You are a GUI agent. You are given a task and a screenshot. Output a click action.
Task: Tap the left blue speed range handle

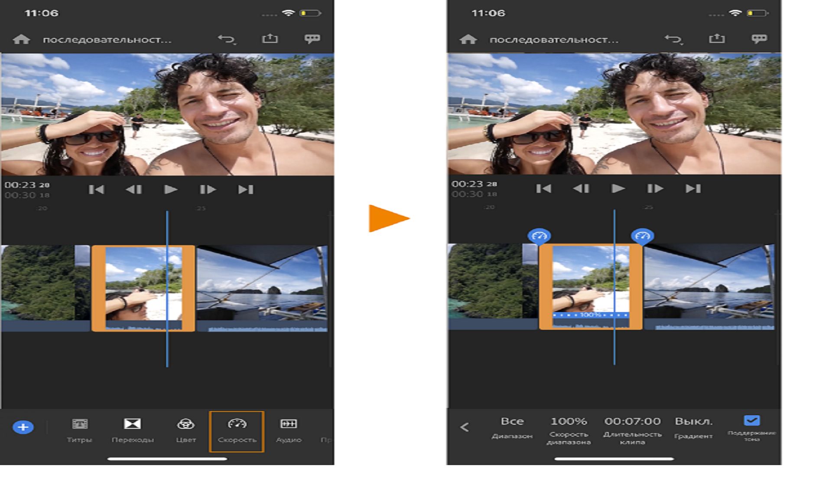pyautogui.click(x=539, y=236)
